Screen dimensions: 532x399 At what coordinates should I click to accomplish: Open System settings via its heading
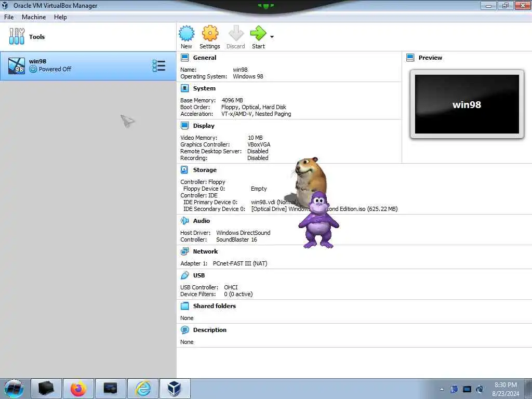pos(204,88)
